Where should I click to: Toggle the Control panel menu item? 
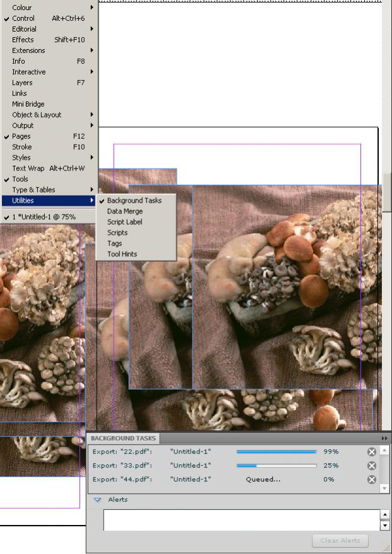[49, 18]
